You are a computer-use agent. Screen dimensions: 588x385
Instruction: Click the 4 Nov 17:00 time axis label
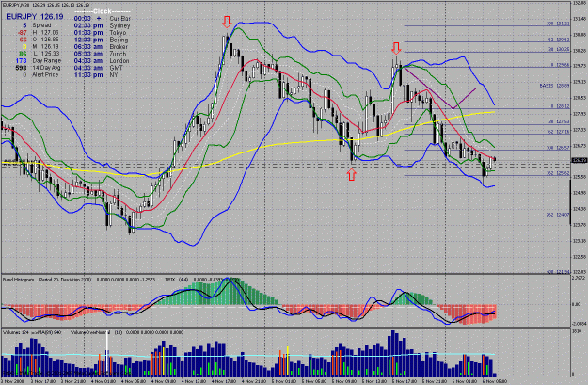pyautogui.click(x=224, y=381)
